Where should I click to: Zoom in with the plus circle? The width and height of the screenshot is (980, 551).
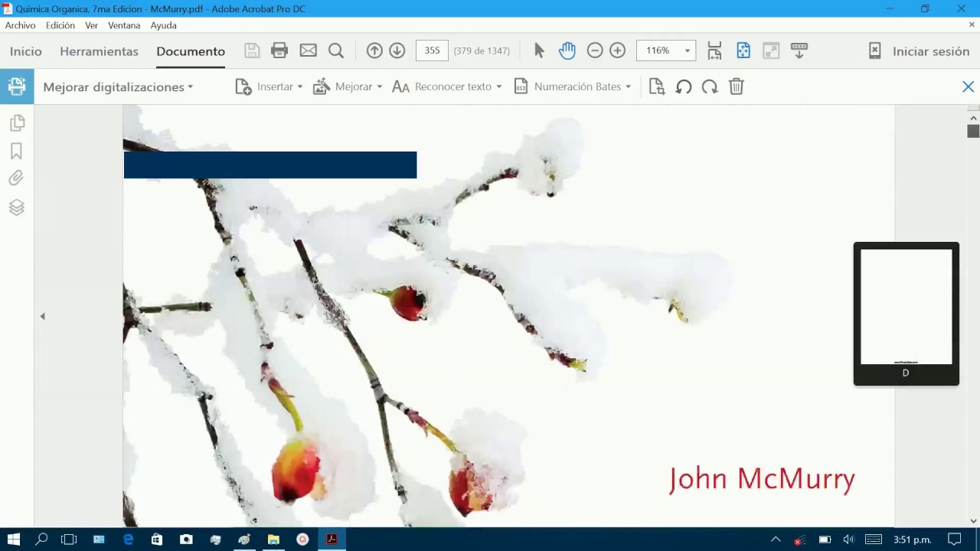[x=617, y=51]
